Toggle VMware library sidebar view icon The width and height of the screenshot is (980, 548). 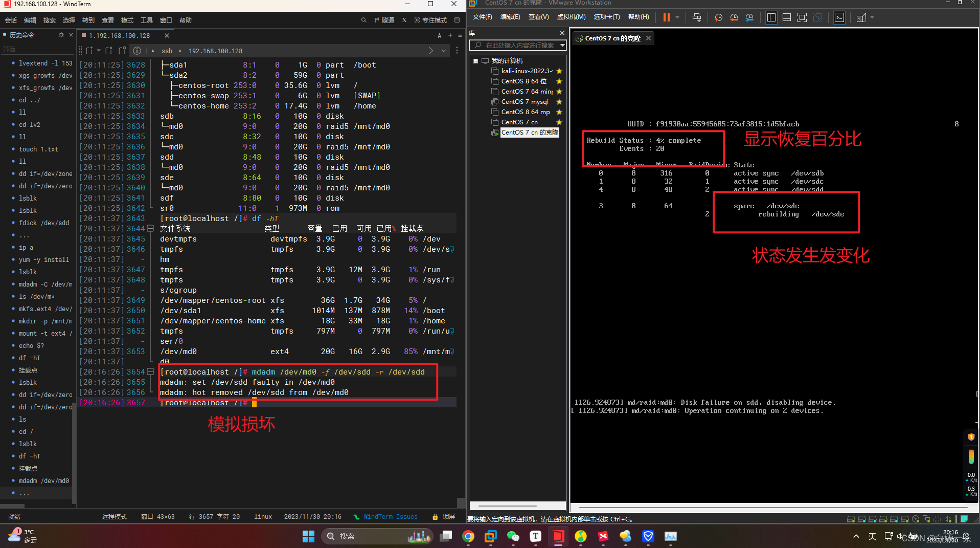point(771,17)
